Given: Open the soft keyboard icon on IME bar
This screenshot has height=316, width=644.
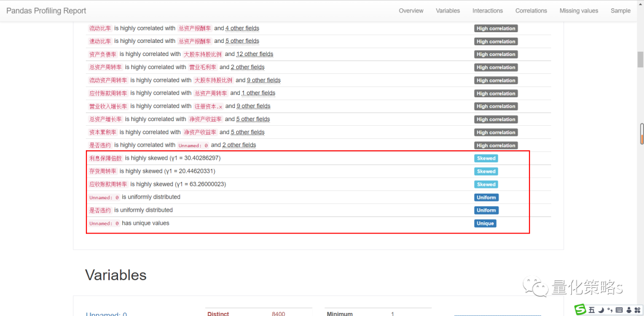Looking at the screenshot, I should (x=619, y=309).
